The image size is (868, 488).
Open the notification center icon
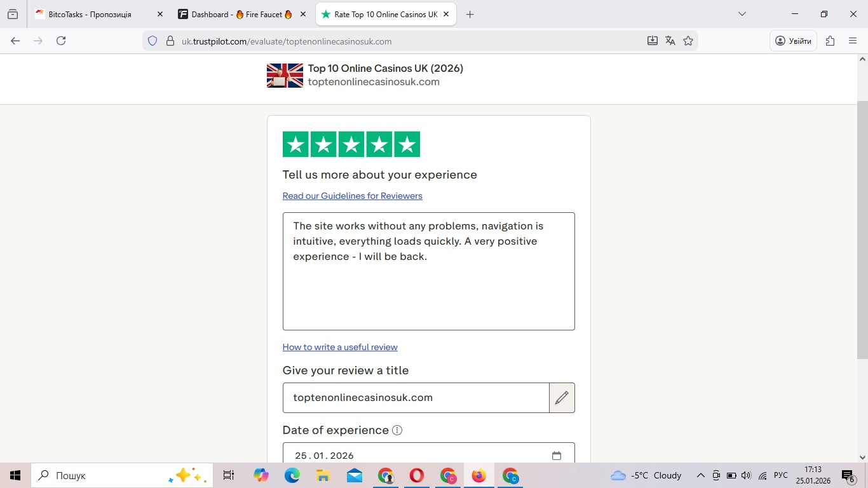(x=848, y=475)
